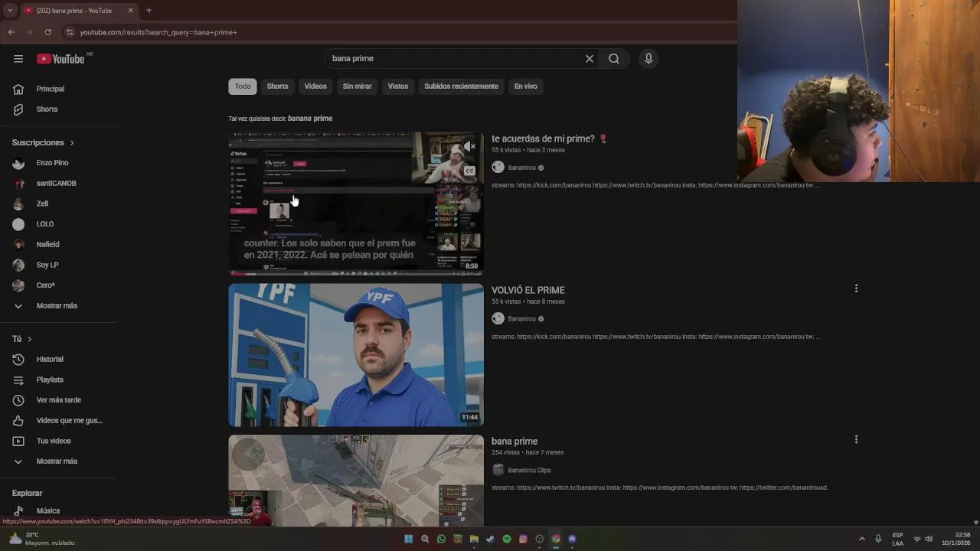Open Cero* channel subscription
The image size is (980, 551).
coord(59,285)
